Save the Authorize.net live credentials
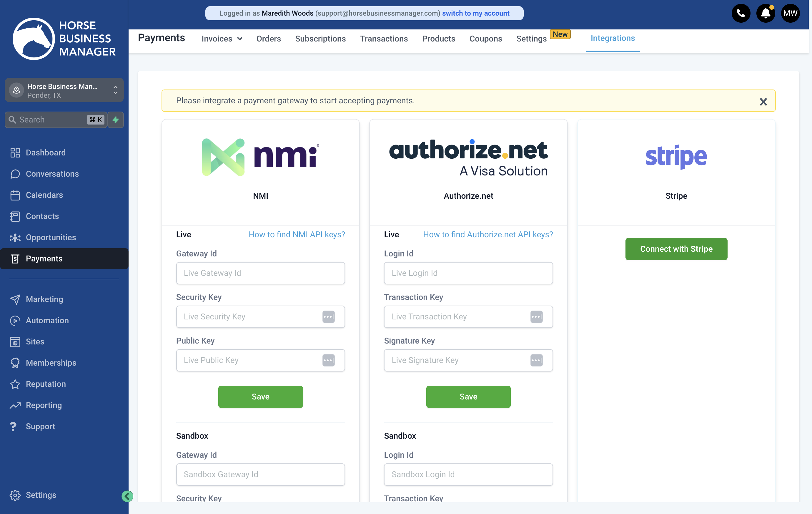812x514 pixels. (468, 397)
